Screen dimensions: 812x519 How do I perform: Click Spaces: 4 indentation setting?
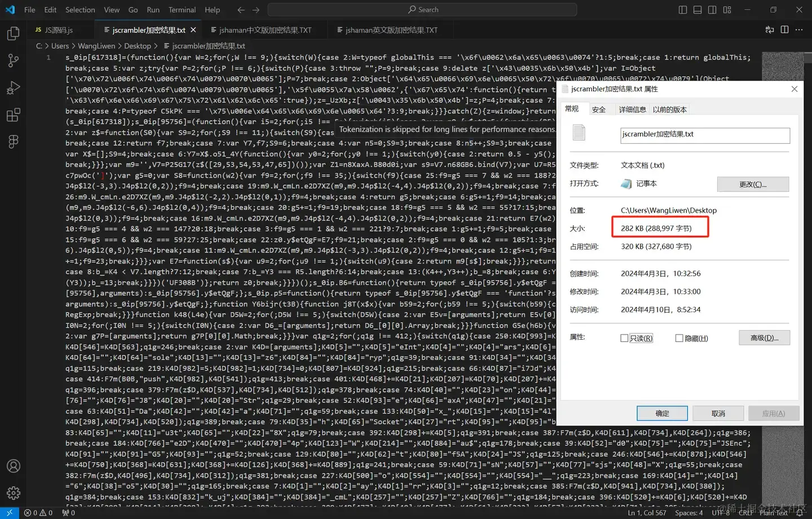[689, 513]
